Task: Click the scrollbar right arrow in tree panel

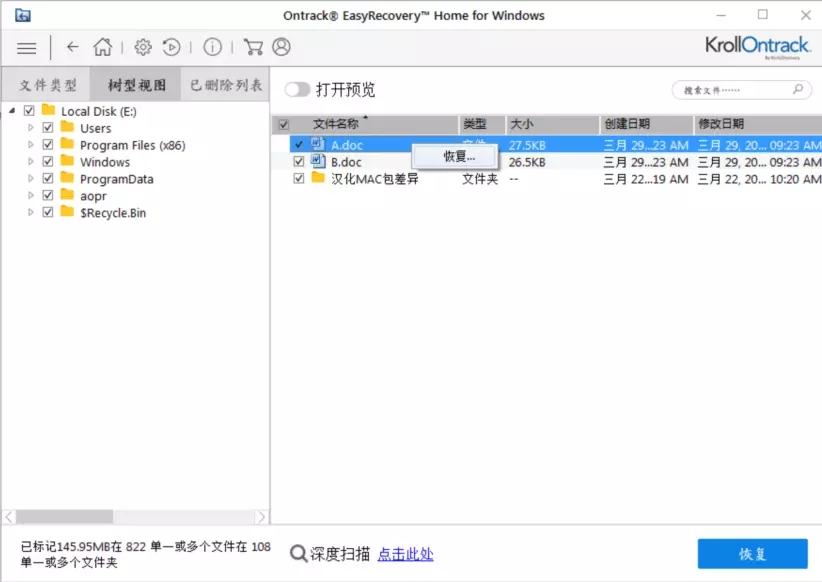Action: 262,517
